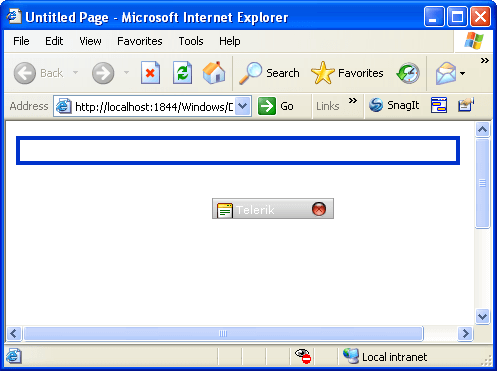Go to Home page icon

pos(214,73)
